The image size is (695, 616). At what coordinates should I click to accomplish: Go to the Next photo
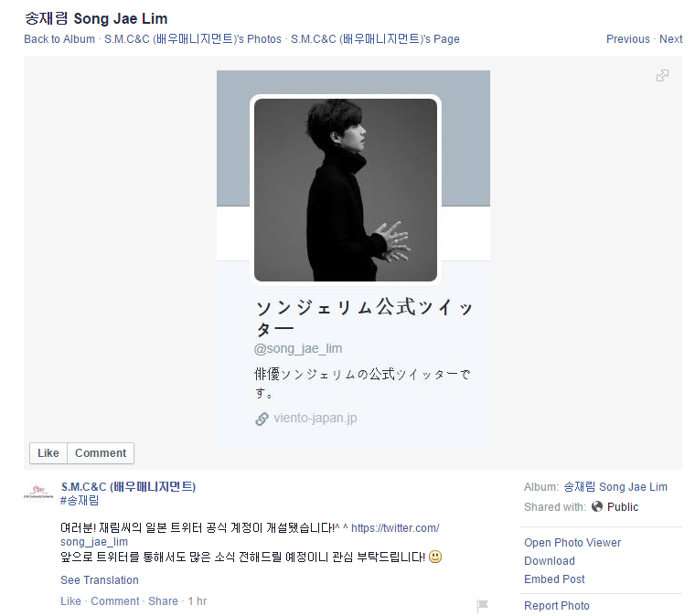click(x=670, y=39)
